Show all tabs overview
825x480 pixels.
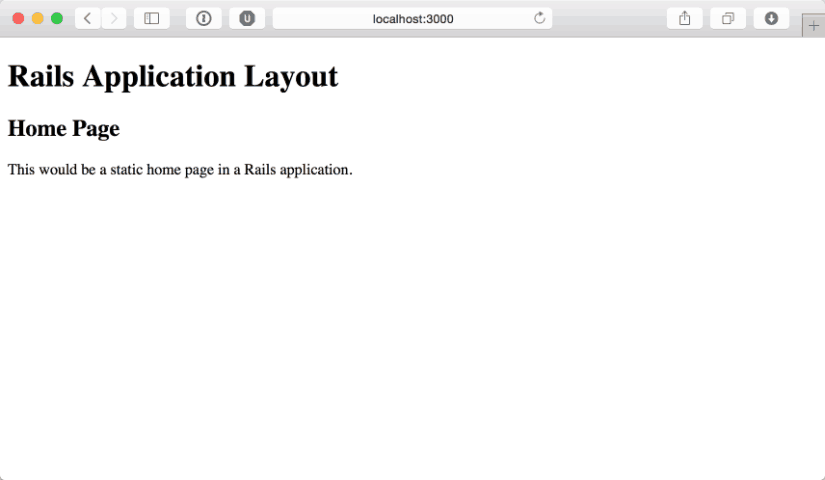point(728,18)
